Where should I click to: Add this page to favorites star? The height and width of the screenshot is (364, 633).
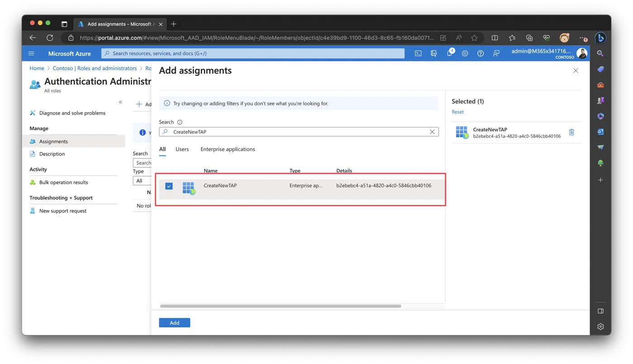(x=474, y=38)
